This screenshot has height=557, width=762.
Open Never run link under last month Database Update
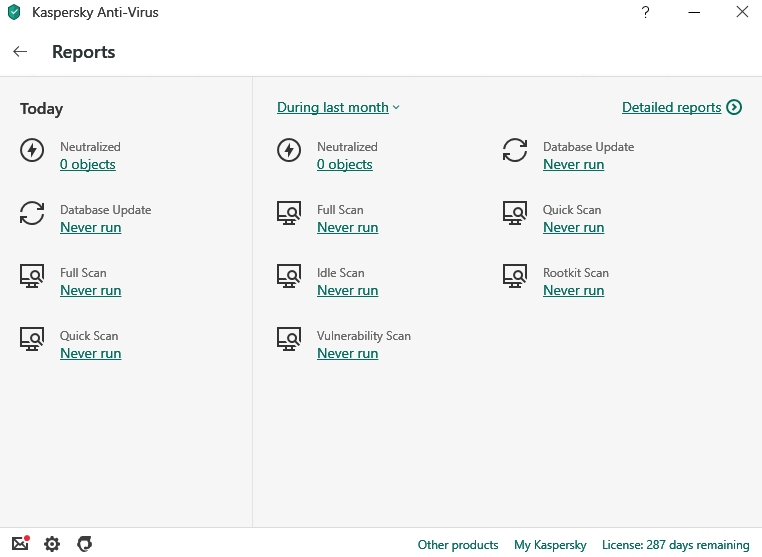coord(574,164)
